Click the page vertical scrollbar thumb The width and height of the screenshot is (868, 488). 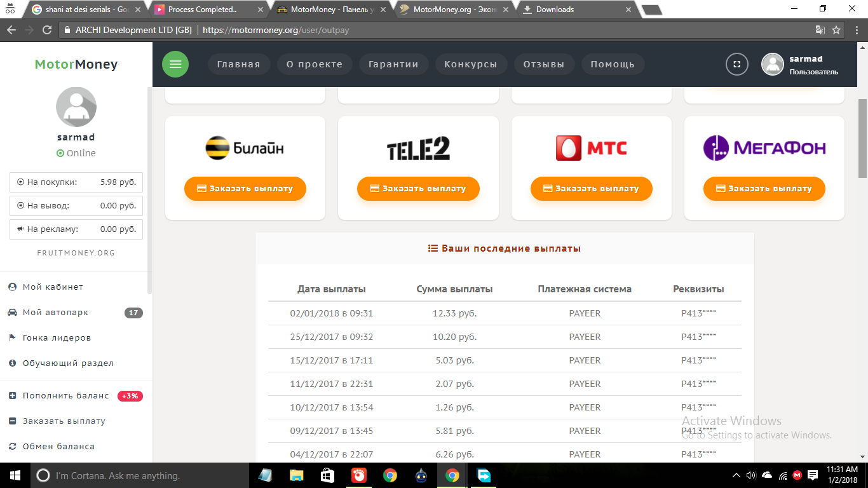[862, 139]
